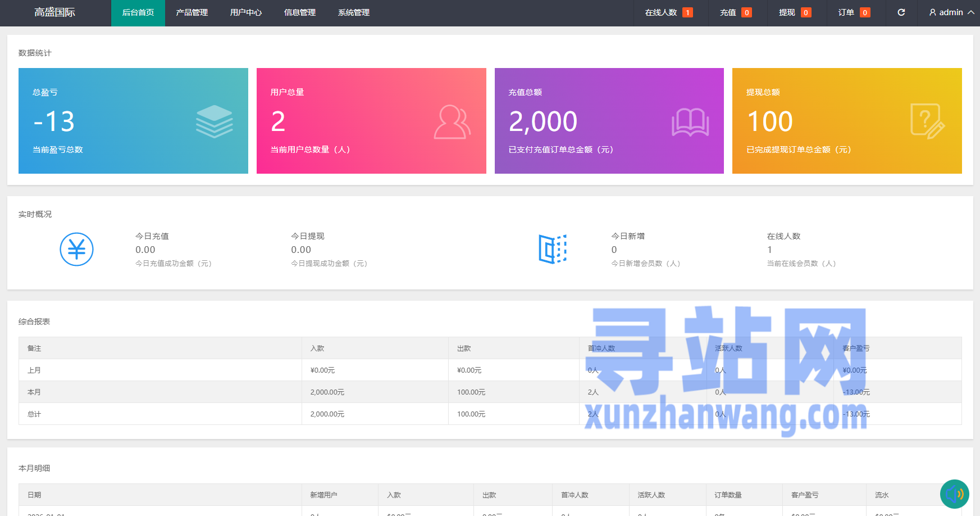
Task: Select the 后台首页 tab
Action: click(x=138, y=12)
